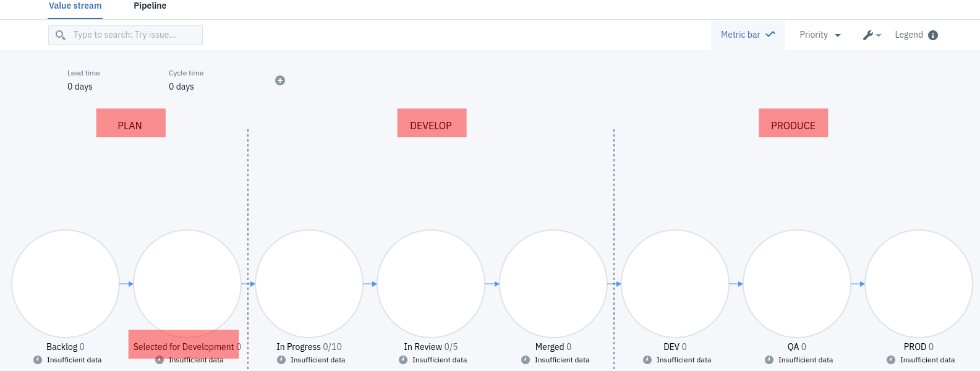This screenshot has height=371, width=980.
Task: Select the Backlog stage circle
Action: pos(66,284)
